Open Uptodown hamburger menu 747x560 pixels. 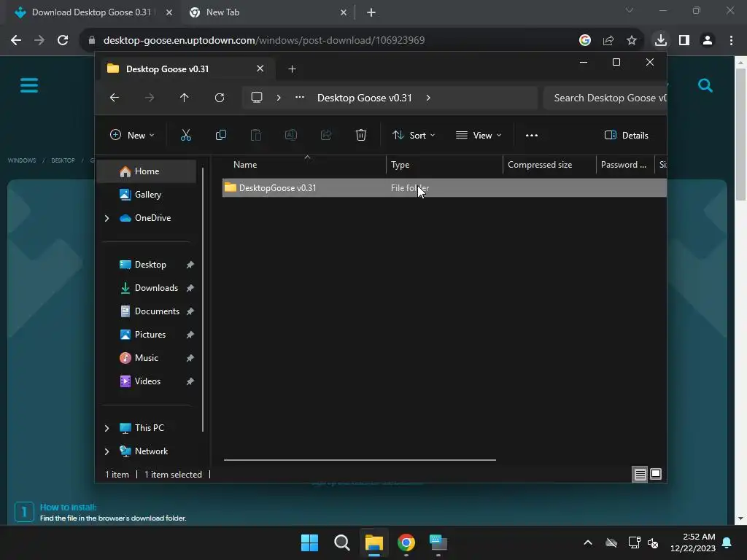point(29,86)
